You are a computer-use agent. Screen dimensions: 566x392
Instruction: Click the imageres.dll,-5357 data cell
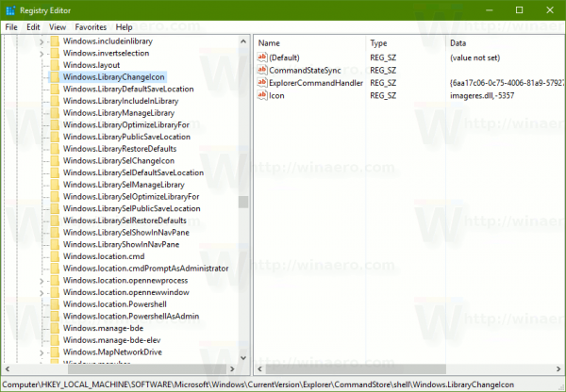(482, 95)
